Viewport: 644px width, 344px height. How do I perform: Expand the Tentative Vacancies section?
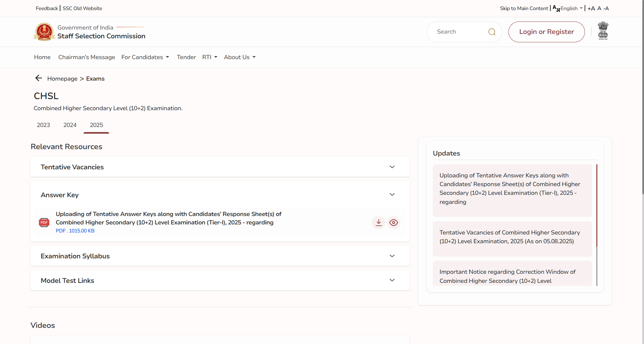click(392, 167)
